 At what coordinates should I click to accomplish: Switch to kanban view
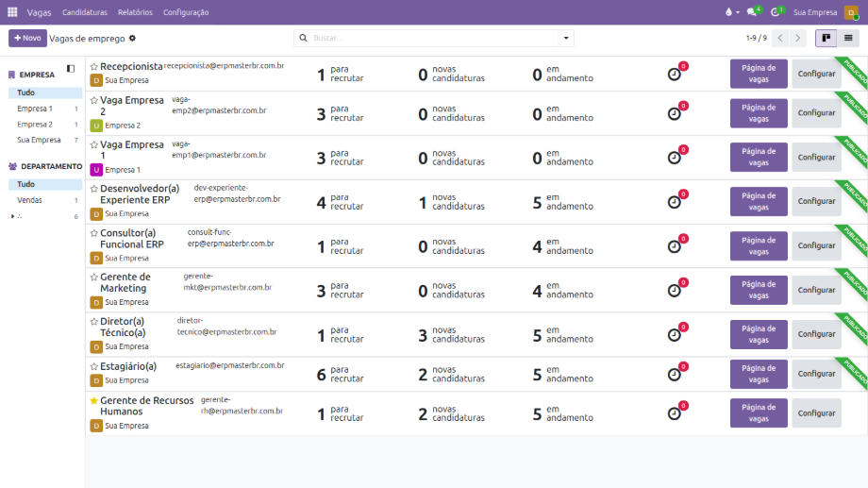point(826,38)
